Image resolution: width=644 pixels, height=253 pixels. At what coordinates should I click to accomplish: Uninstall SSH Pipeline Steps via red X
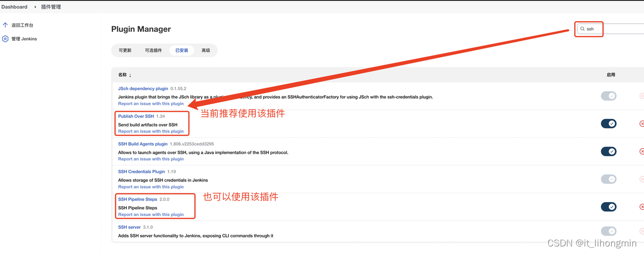click(x=641, y=207)
